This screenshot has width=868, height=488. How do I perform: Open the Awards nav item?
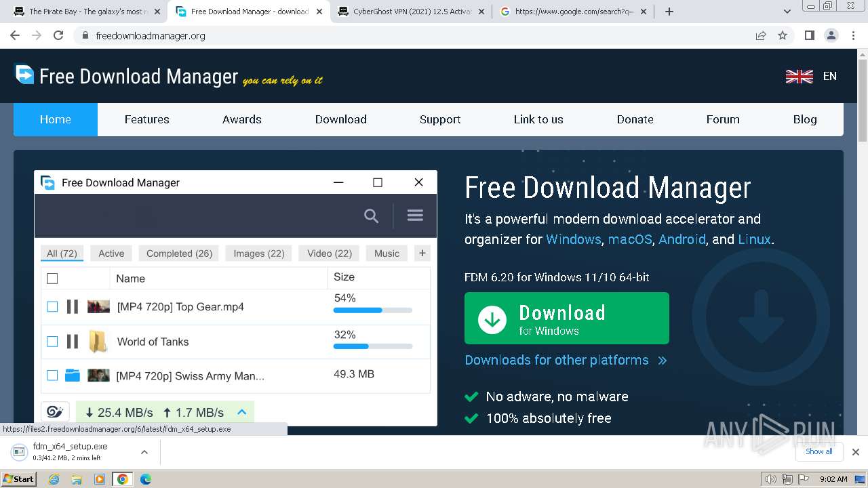tap(242, 119)
